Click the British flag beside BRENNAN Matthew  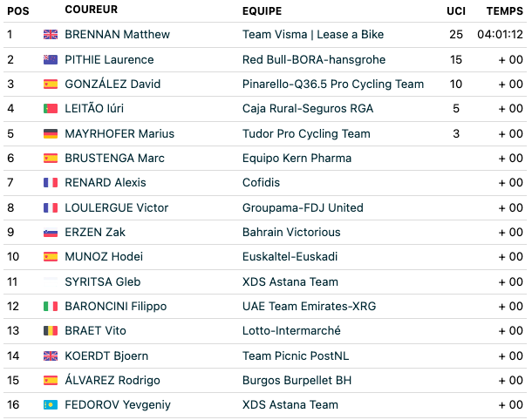(51, 34)
